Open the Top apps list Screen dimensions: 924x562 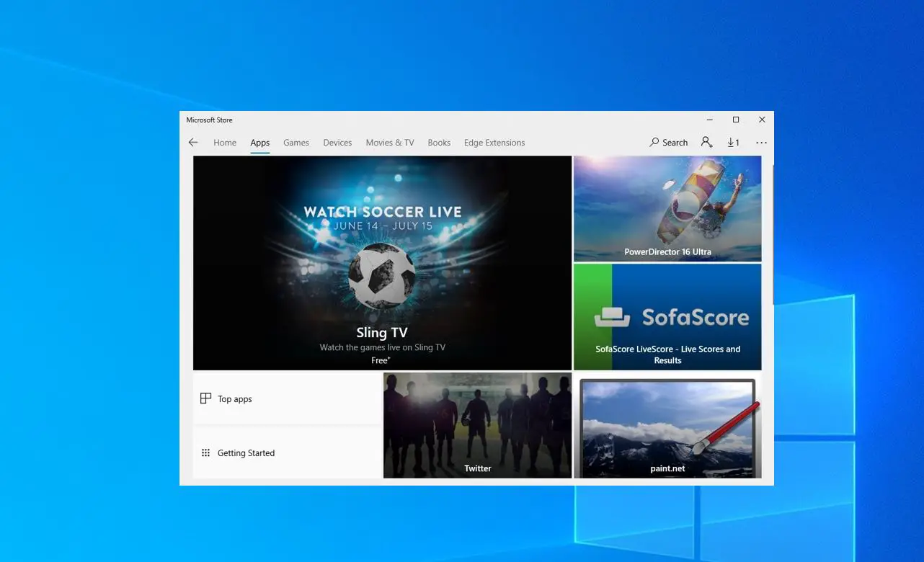[287, 398]
